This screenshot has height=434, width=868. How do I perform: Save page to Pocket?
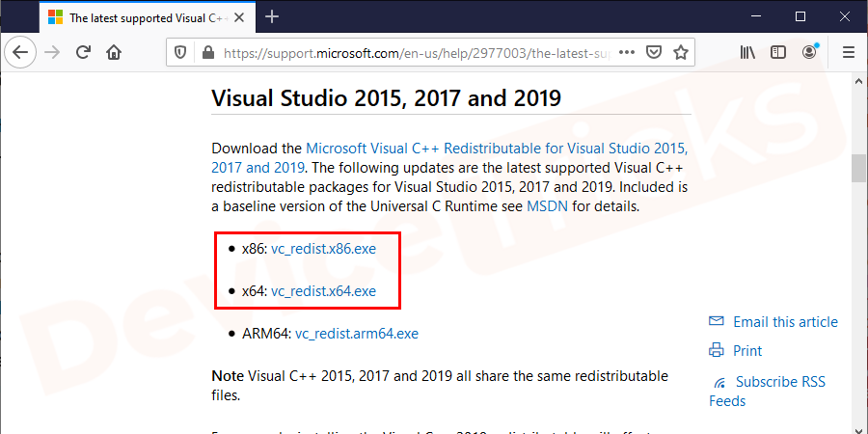654,53
